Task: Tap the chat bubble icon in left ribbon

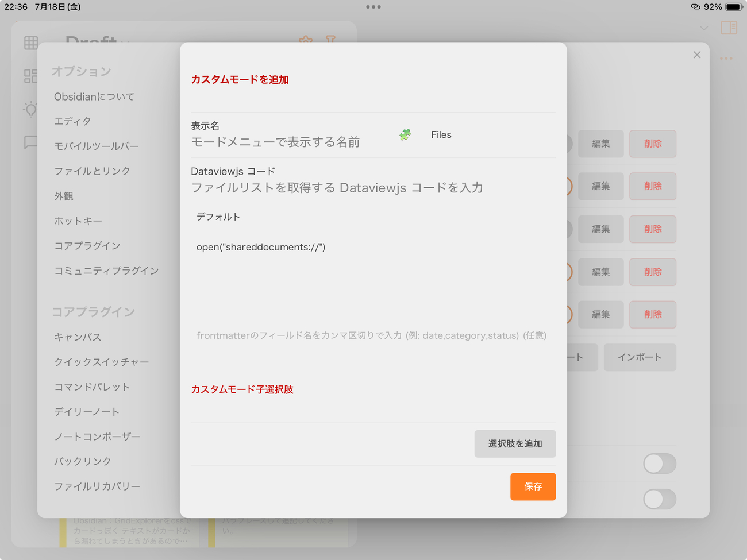Action: pos(31,142)
